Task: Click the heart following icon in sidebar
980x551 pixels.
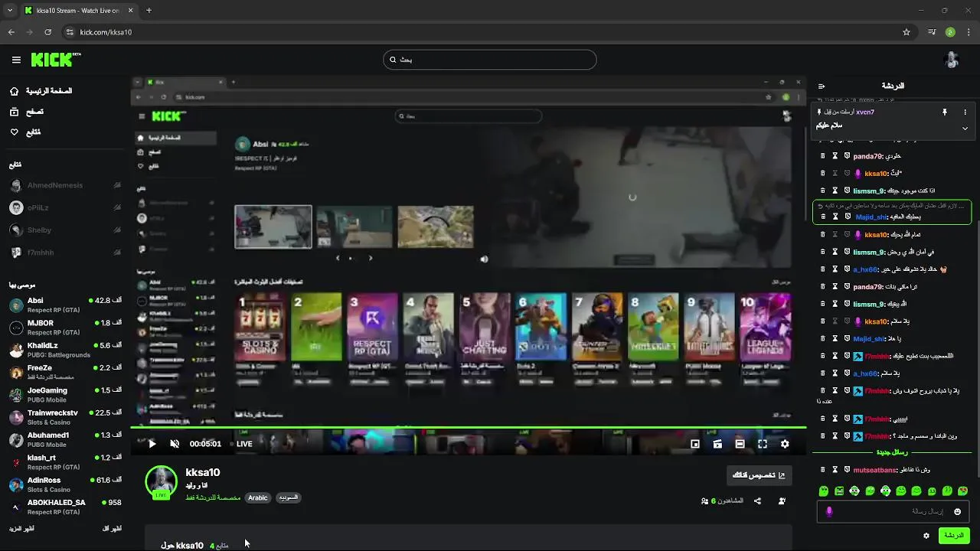Action: [x=14, y=132]
